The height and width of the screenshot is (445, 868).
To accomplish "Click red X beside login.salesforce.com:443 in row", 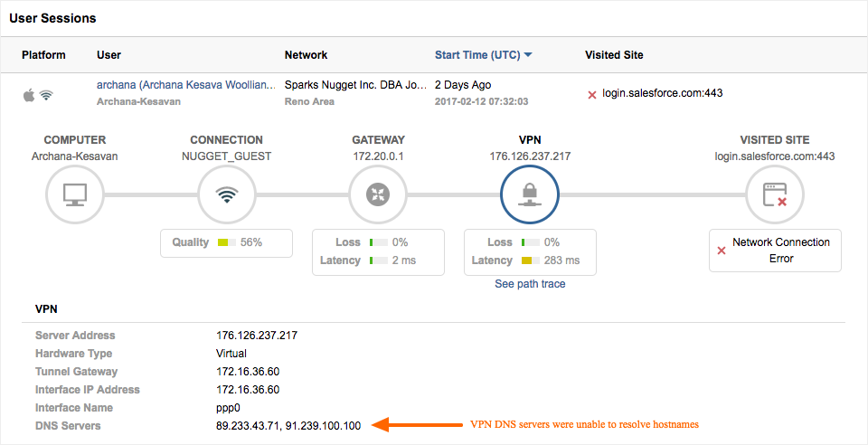I will coord(592,94).
